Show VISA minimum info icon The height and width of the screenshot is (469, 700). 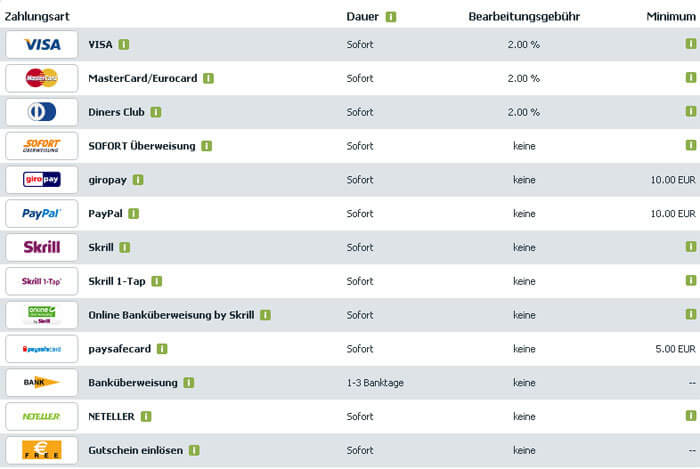point(690,44)
